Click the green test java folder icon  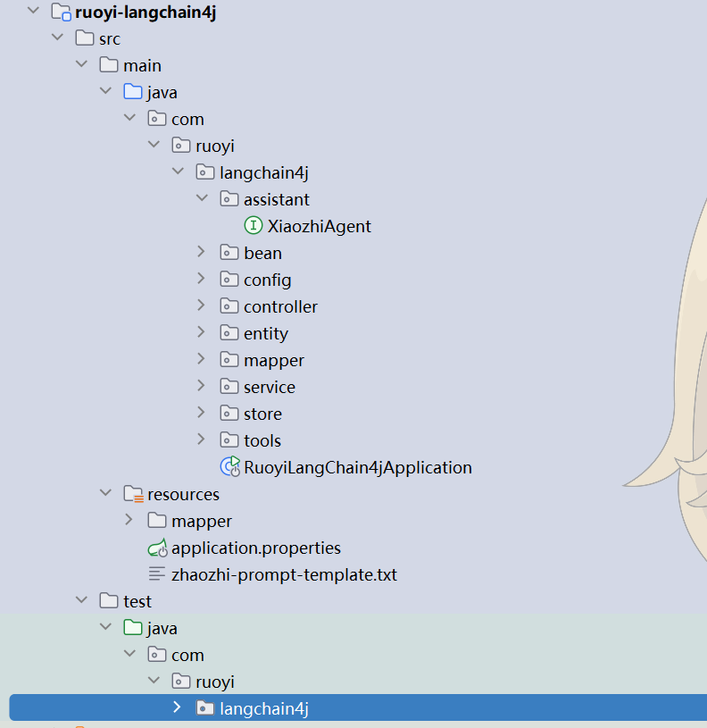pos(133,628)
